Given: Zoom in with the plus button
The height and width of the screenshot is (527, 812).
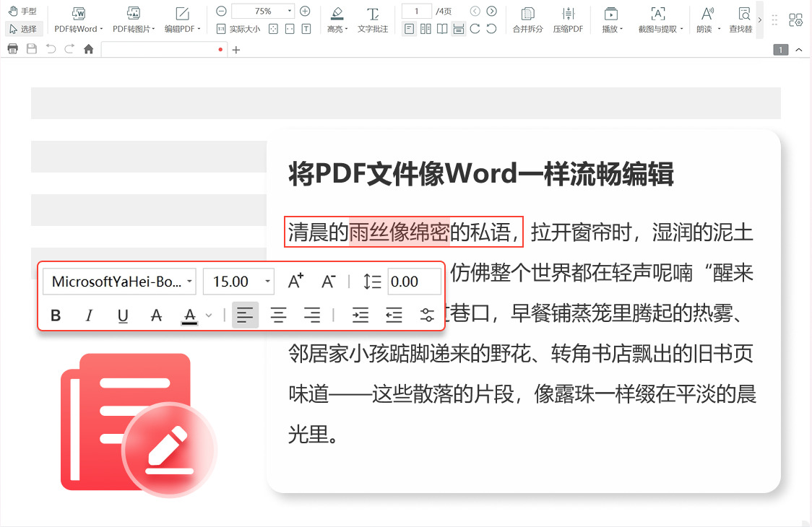Looking at the screenshot, I should (x=305, y=11).
